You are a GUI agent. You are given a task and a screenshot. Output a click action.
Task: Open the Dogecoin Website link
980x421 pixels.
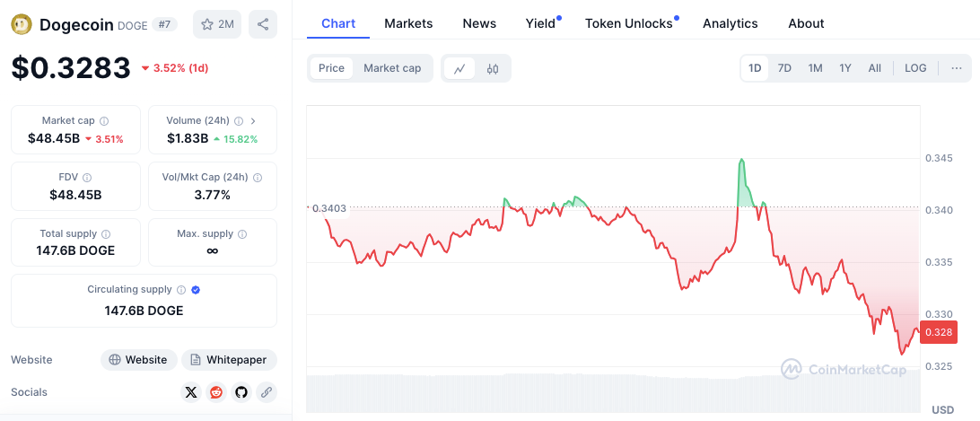[137, 360]
